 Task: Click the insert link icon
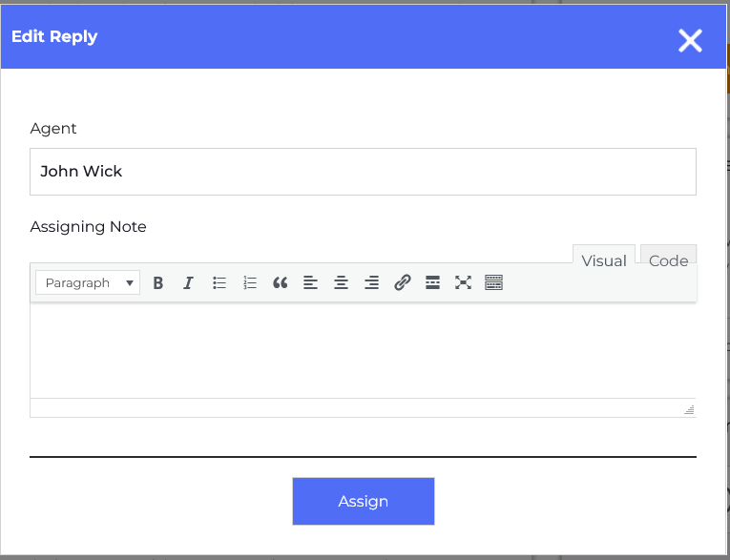tap(403, 282)
